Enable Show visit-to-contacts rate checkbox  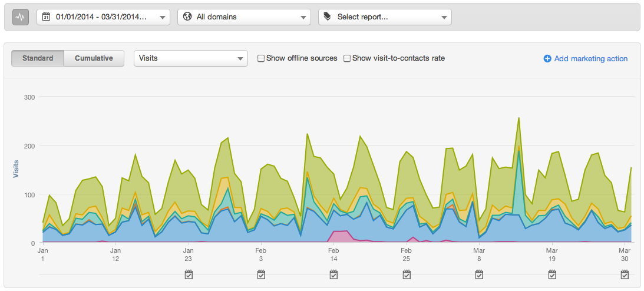(347, 58)
